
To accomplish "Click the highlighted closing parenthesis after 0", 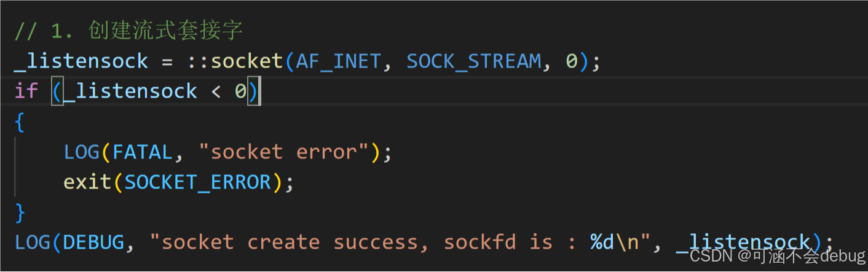I will pos(253,92).
